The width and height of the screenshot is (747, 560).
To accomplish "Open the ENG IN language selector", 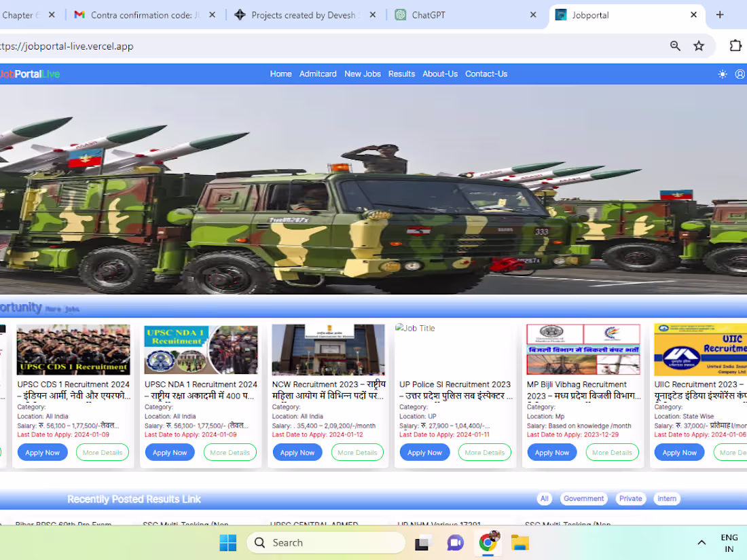I will pos(729,542).
